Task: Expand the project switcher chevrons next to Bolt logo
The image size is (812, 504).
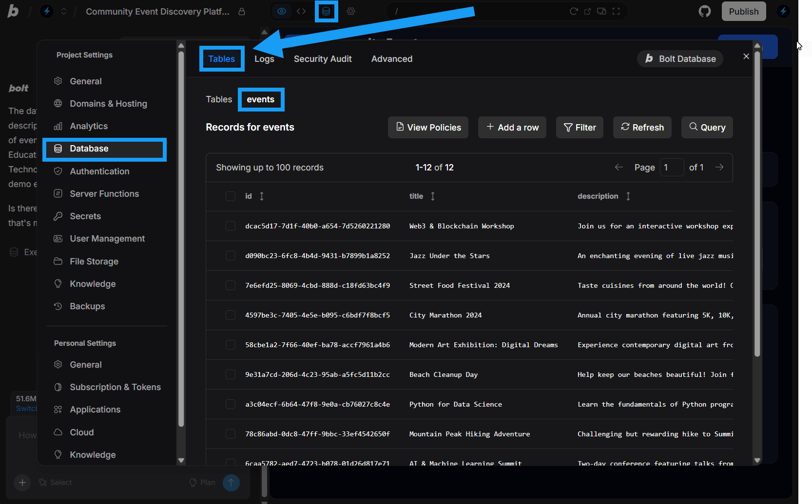Action: [x=64, y=11]
